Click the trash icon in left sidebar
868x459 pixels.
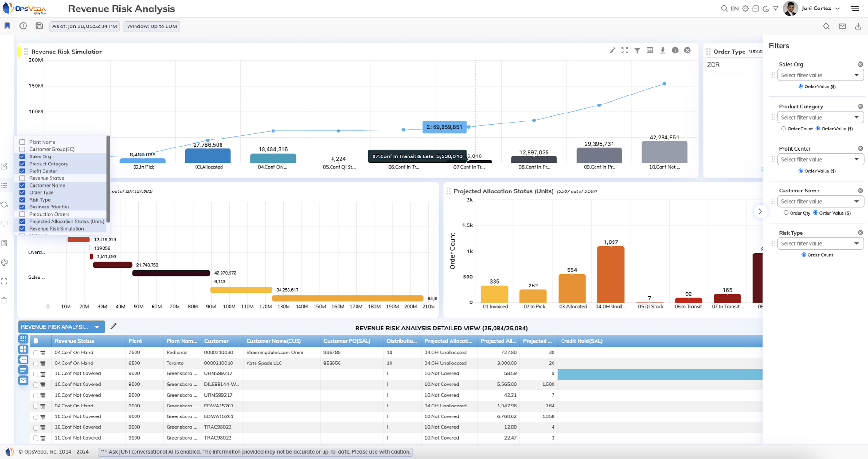click(4, 300)
